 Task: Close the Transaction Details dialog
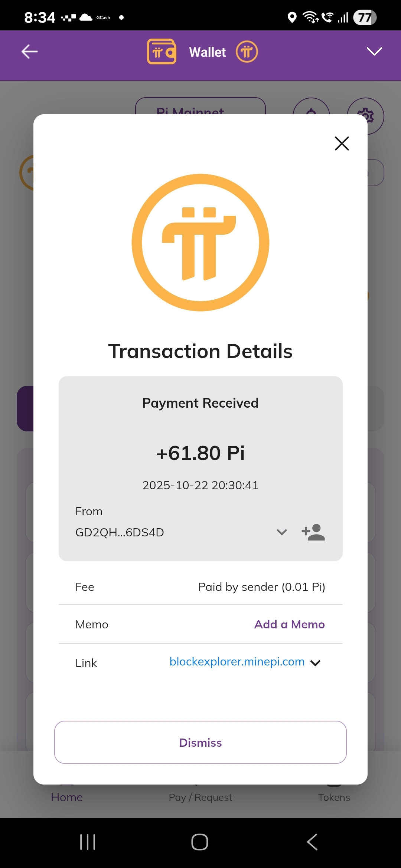click(x=342, y=144)
